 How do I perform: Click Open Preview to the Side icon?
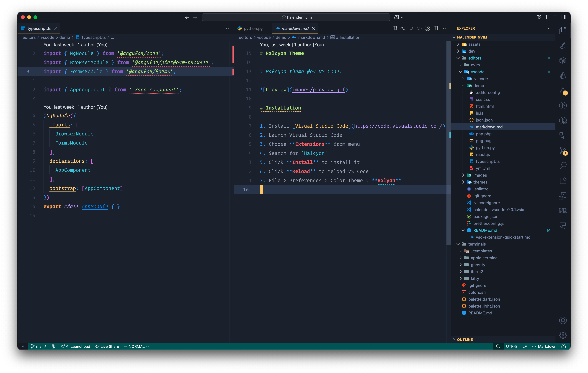pyautogui.click(x=395, y=28)
